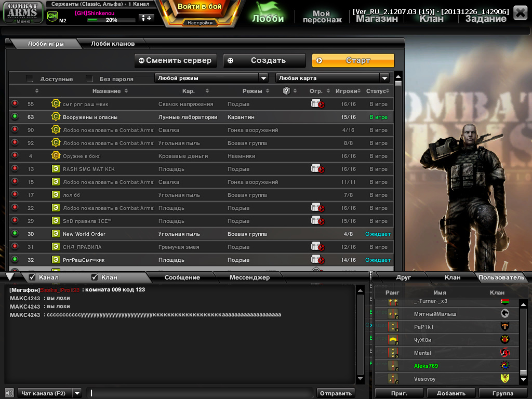532x399 pixels.
Task: Enable the Без пароля filter checkbox
Action: tap(89, 79)
